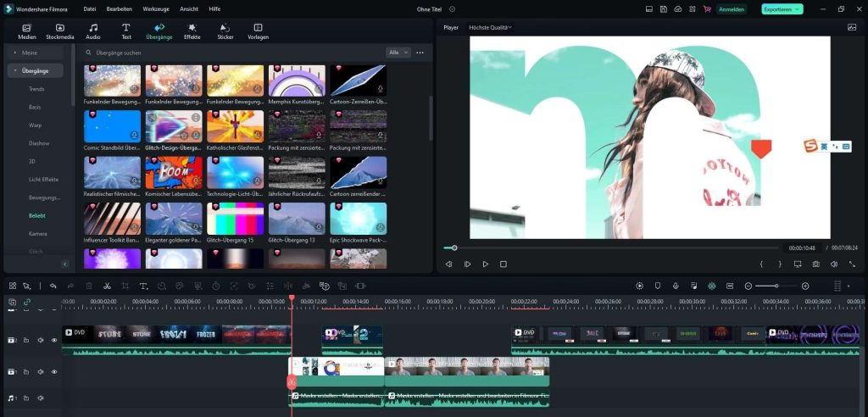Image resolution: width=868 pixels, height=417 pixels.
Task: Click the player Play button
Action: point(486,264)
